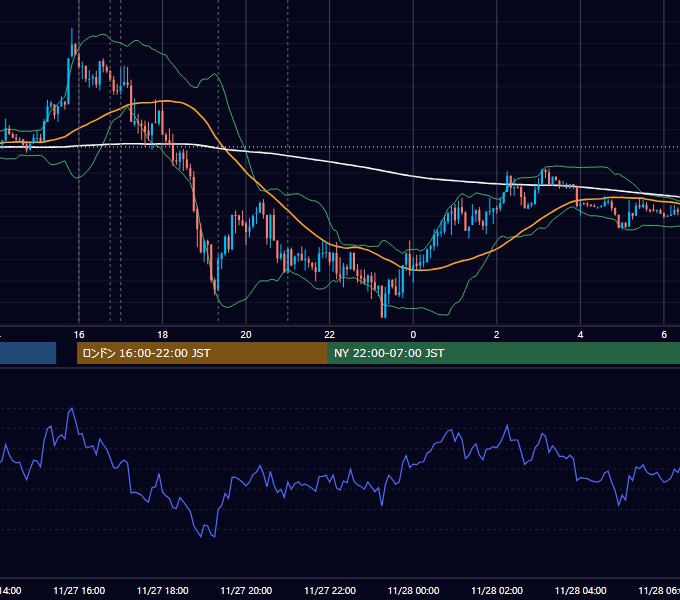Click the 11/28 02:00 date label
This screenshot has width=680, height=600.
pyautogui.click(x=497, y=590)
